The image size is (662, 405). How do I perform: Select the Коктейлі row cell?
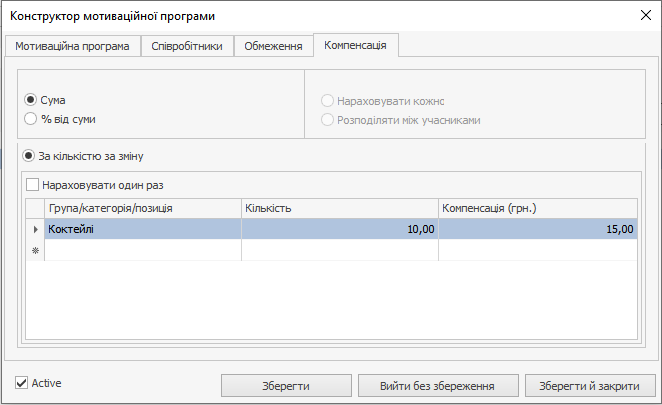(x=143, y=229)
